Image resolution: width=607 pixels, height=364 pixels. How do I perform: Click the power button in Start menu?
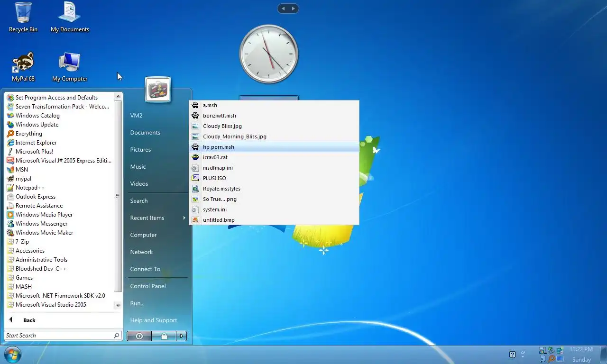coord(139,336)
